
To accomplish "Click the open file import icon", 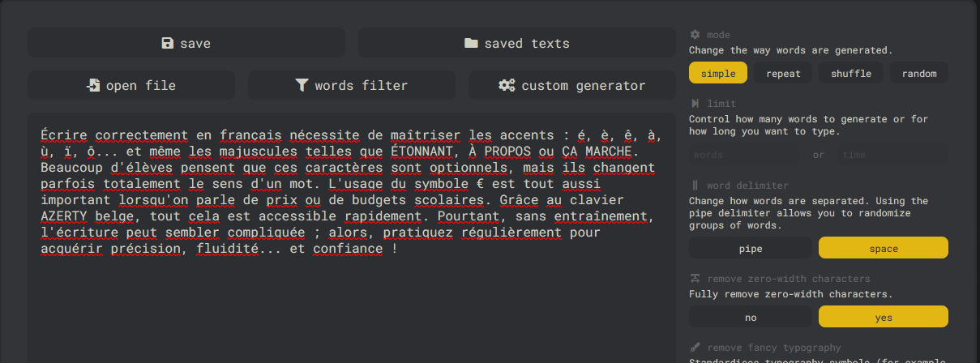I will (93, 85).
